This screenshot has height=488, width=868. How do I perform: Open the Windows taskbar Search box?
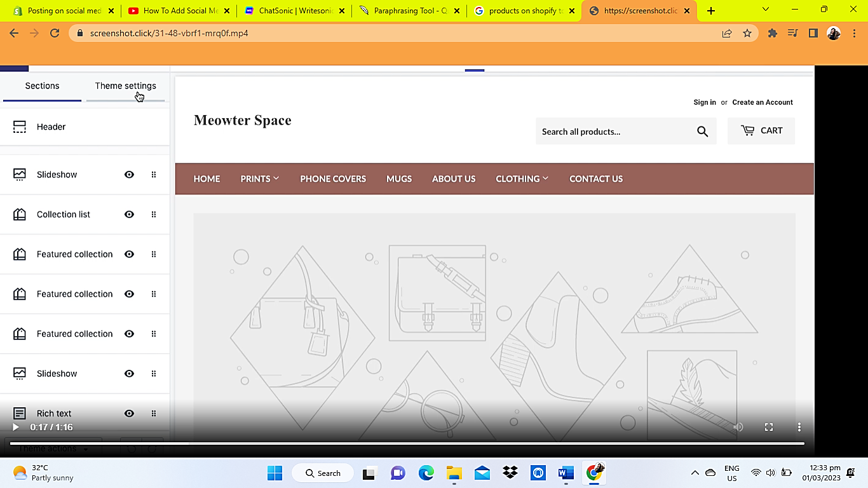tap(323, 473)
